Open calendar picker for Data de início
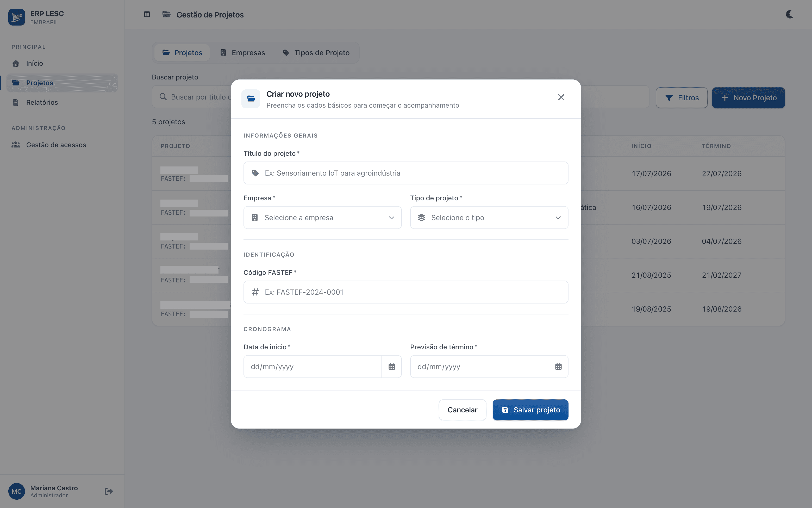This screenshot has width=812, height=508. pos(392,367)
